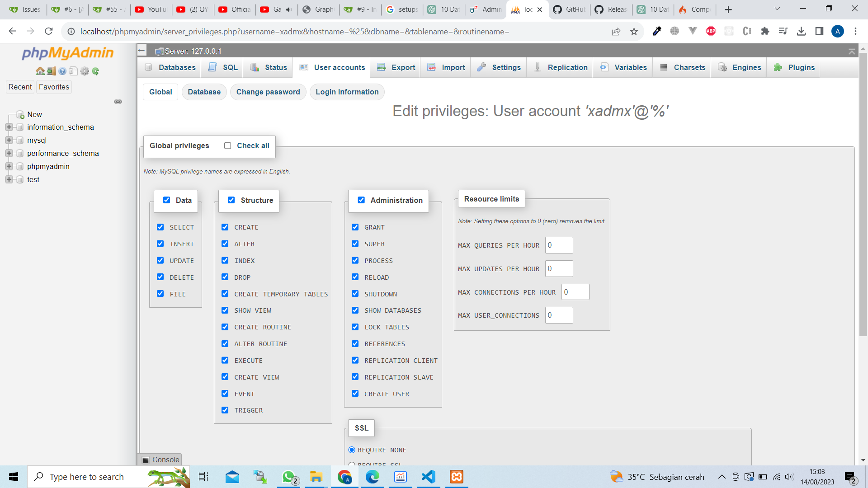The width and height of the screenshot is (868, 488).
Task: Expand the test database node
Action: click(9, 179)
